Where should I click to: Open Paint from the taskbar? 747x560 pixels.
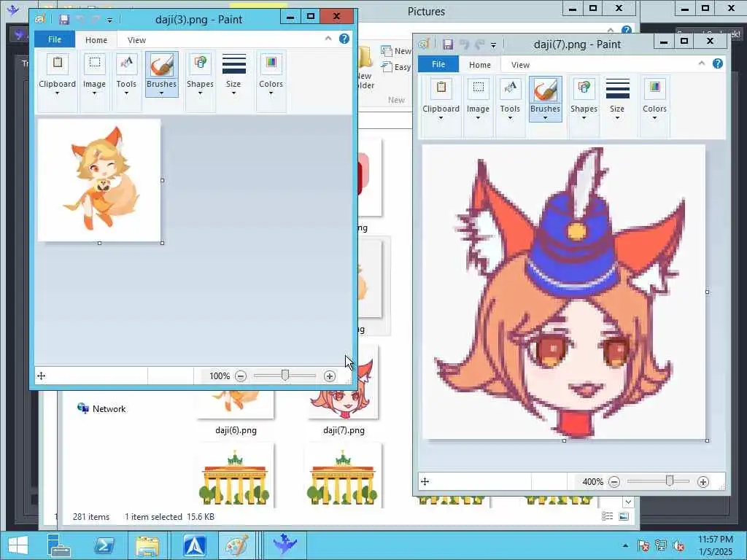coord(237,545)
